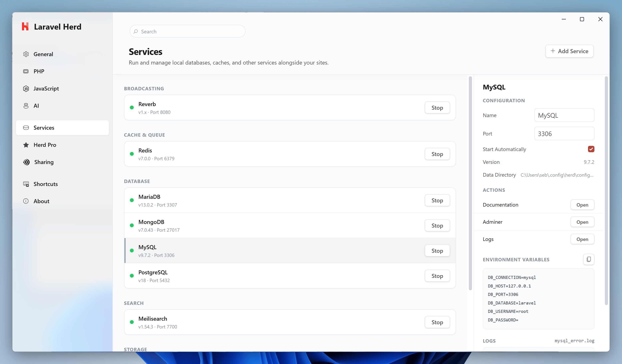Click the PostgreSQL green status dot
Image resolution: width=622 pixels, height=364 pixels.
click(x=132, y=276)
